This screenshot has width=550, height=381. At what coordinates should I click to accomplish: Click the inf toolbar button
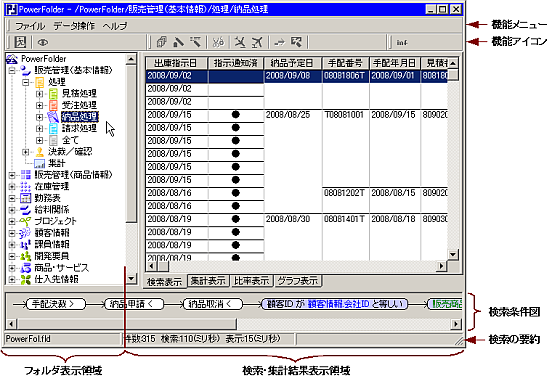coord(402,42)
